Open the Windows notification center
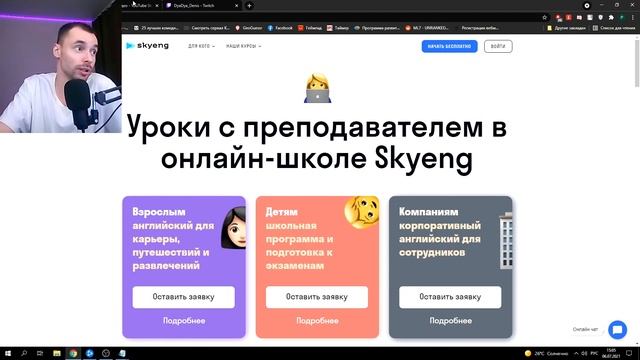 click(x=629, y=353)
